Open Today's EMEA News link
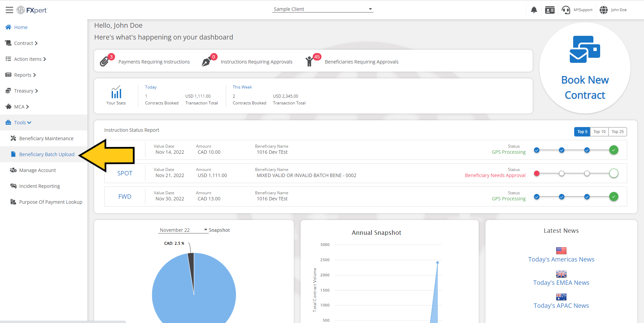Image resolution: width=644 pixels, height=323 pixels. pos(561,283)
